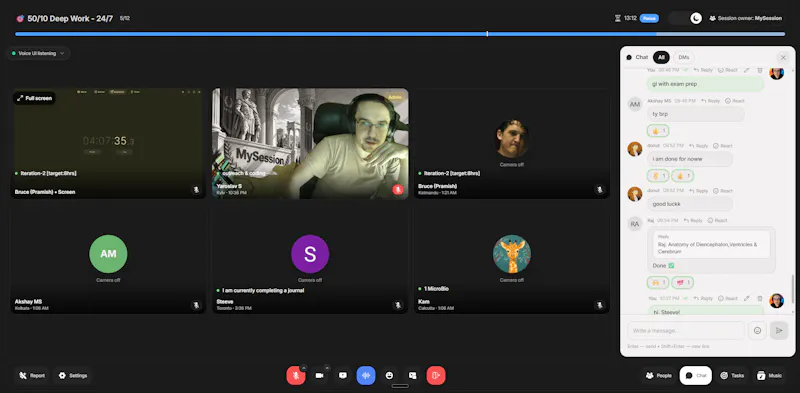Click muted mic icon on Yaroslav S tile
The height and width of the screenshot is (393, 800).
tap(397, 190)
